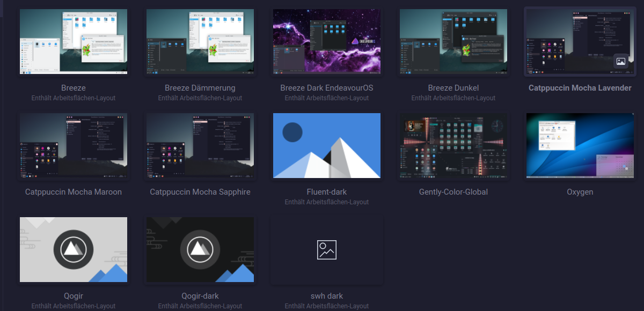Image resolution: width=644 pixels, height=311 pixels.
Task: Pick the Fluent-dark mountain thumbnail
Action: point(327,145)
